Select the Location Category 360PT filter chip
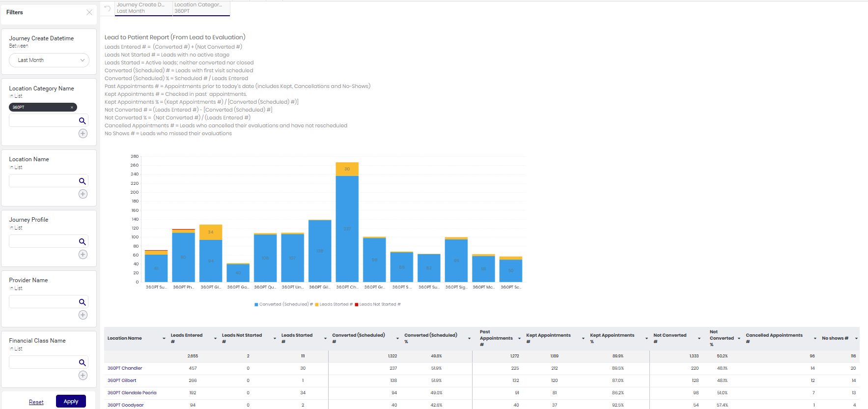868x409 pixels. [201, 8]
